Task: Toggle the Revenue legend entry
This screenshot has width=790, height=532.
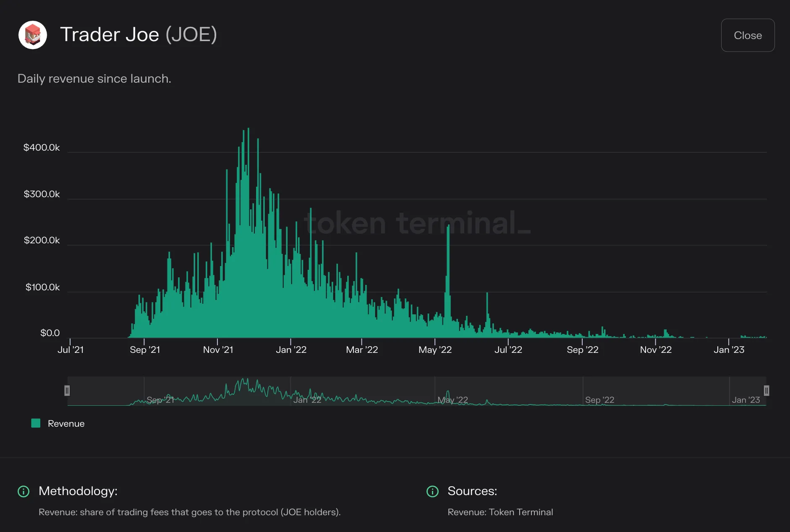Action: tap(58, 423)
